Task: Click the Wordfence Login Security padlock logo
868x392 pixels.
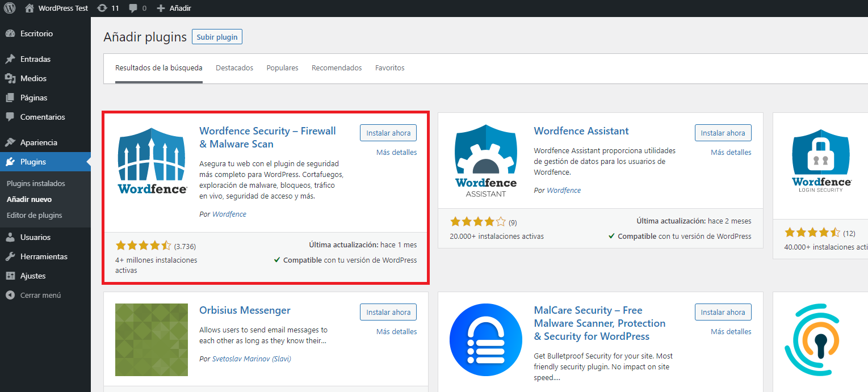Action: click(x=821, y=161)
